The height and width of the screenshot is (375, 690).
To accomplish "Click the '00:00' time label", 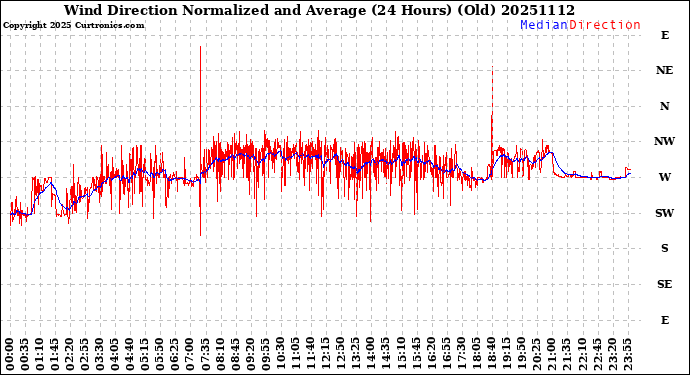I will [x=10, y=355].
